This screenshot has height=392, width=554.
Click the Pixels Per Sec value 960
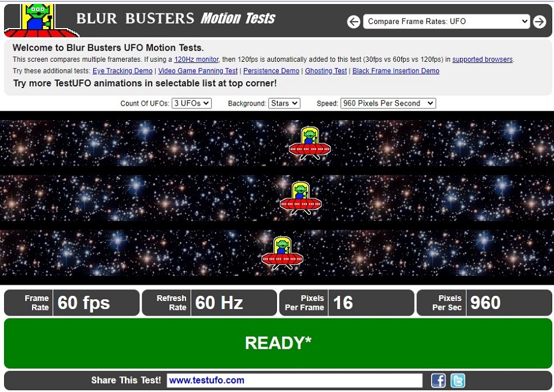tap(485, 303)
